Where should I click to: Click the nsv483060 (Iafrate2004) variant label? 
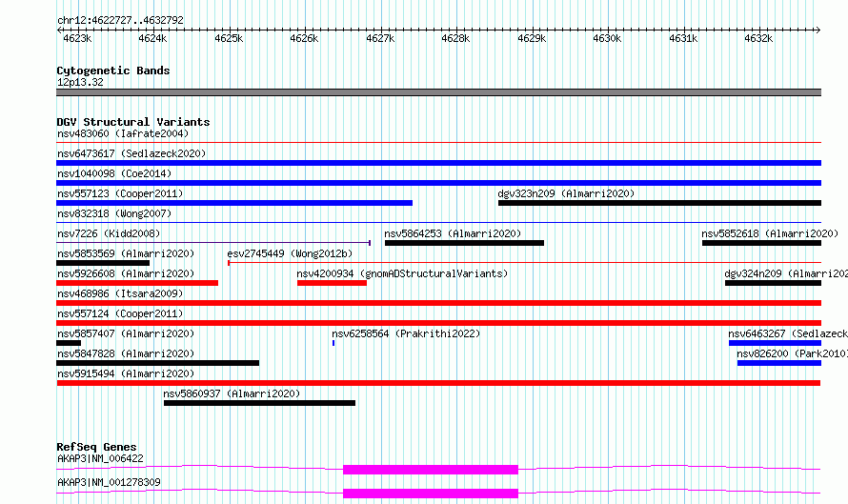pyautogui.click(x=123, y=133)
